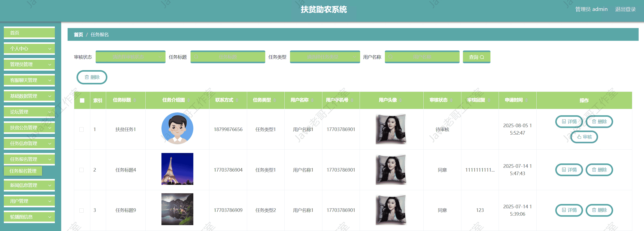
Task: Click the batch 删除 button above the table
Action: 92,77
